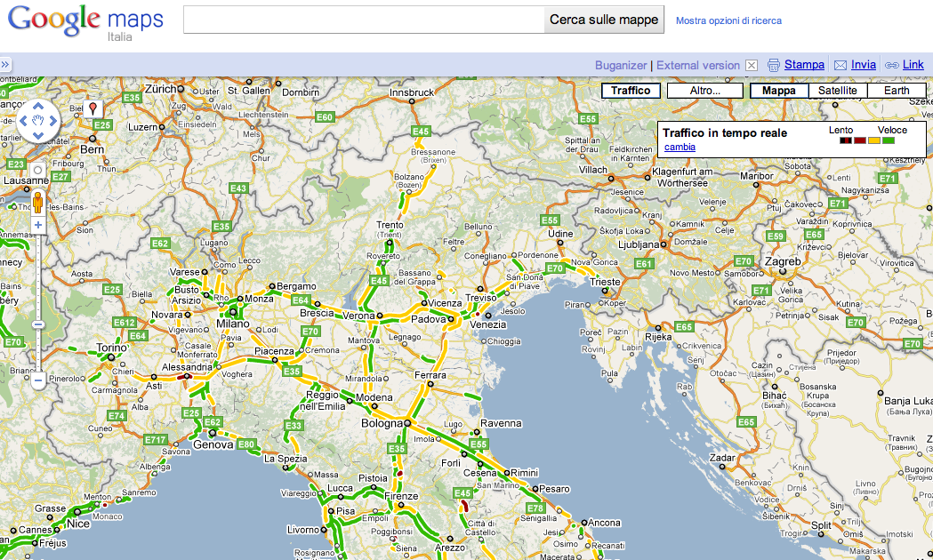933x560 pixels.
Task: Click the Invia envelope icon
Action: click(839, 65)
